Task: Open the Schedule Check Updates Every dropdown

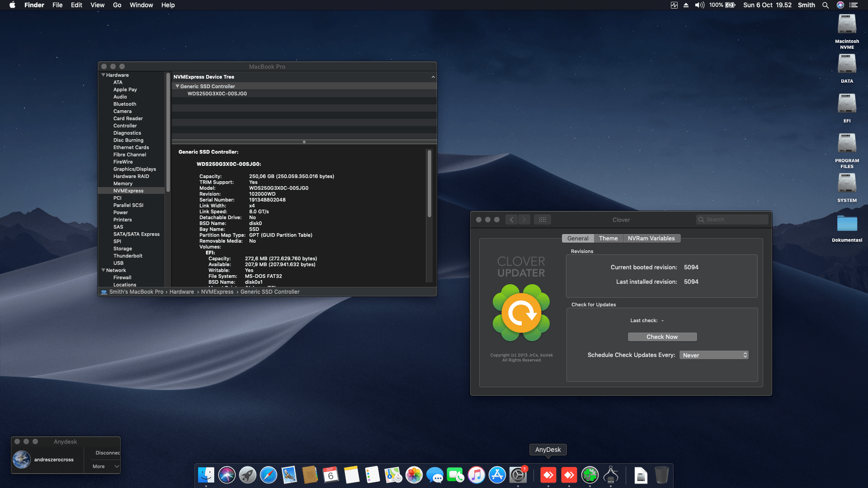Action: [x=713, y=355]
